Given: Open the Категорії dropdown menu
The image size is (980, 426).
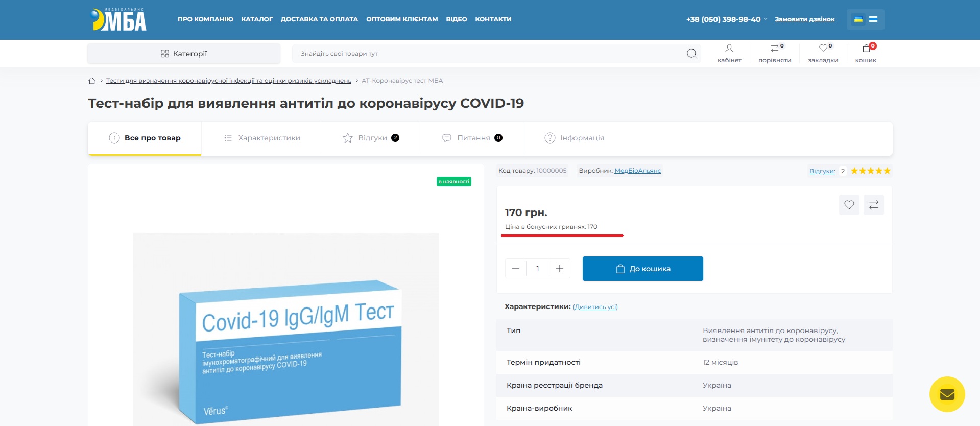Looking at the screenshot, I should [x=184, y=54].
